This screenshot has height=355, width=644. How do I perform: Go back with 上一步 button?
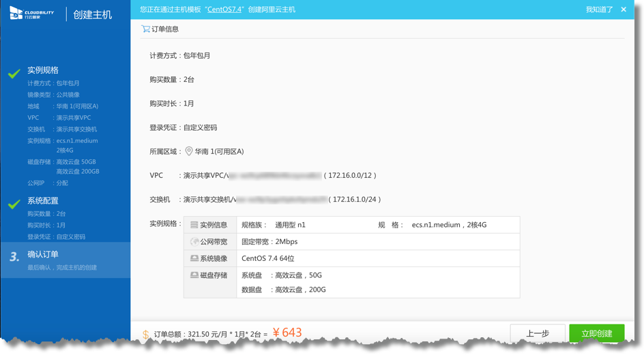pos(538,333)
